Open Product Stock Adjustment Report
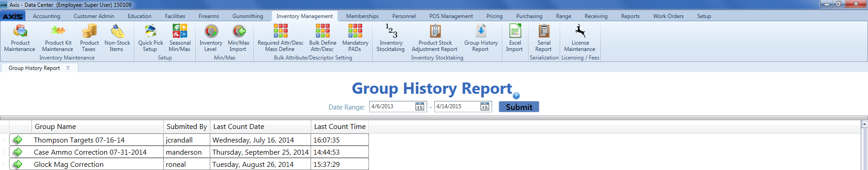This screenshot has height=170, width=868. pyautogui.click(x=434, y=38)
